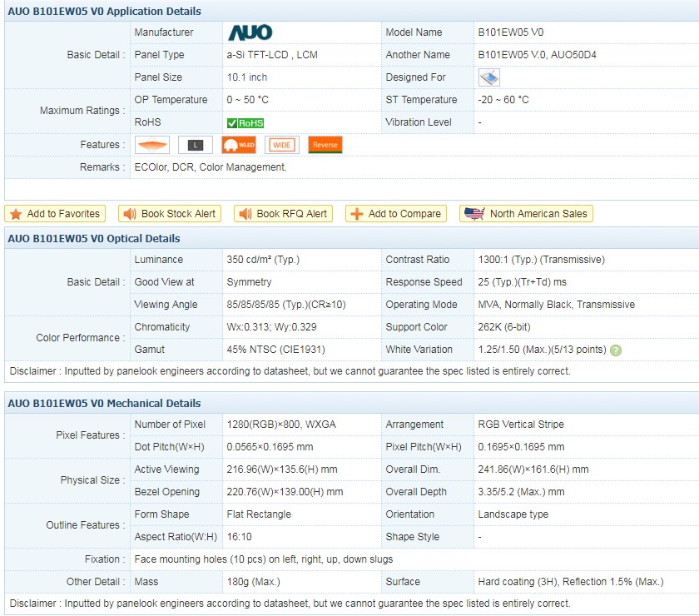Select the model name value 'B101EW05 V0'

pos(510,32)
